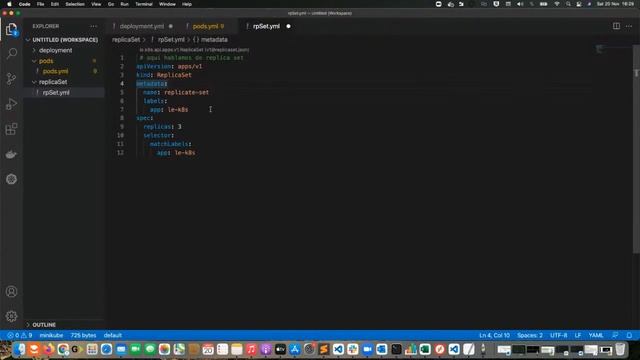Screen dimensions: 640x360
Task: Split the editor right
Action: coord(616,26)
